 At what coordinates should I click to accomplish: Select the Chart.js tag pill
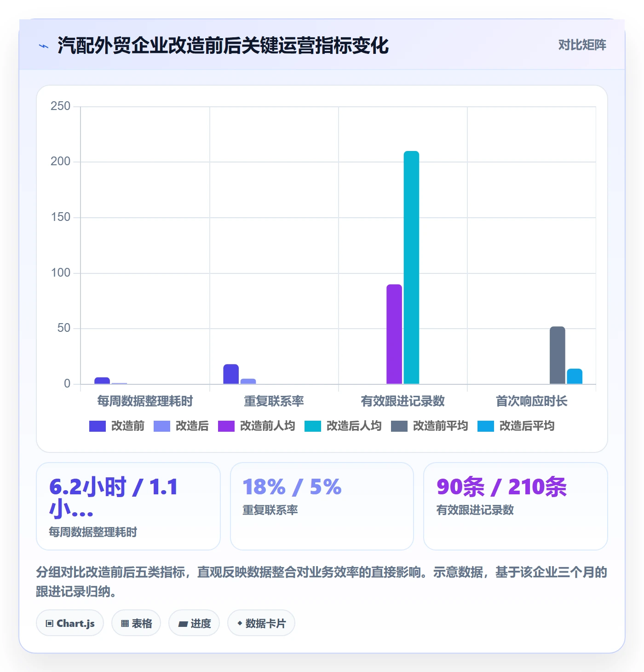70,623
